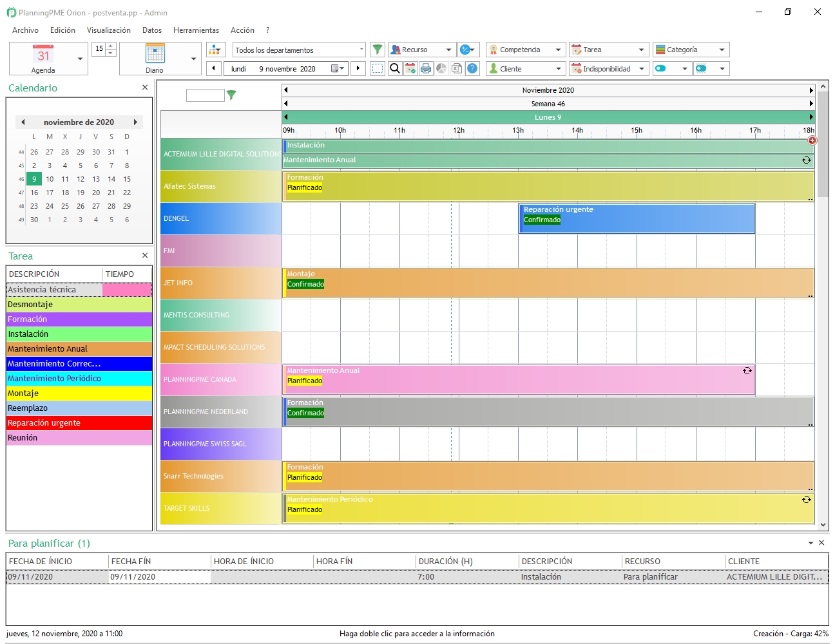Open the magnifier search tool
This screenshot has width=835, height=644.
click(x=395, y=68)
